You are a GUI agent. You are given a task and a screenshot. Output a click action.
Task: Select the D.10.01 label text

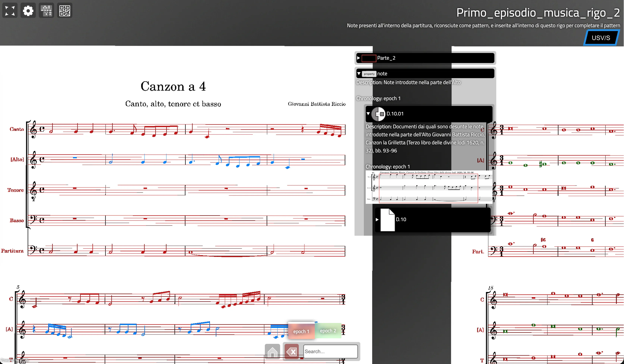click(395, 114)
